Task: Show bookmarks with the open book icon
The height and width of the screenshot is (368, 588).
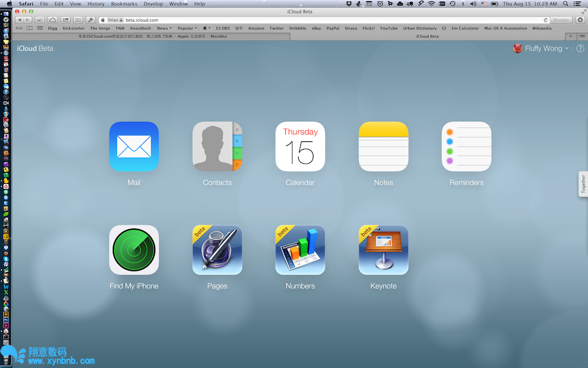Action: click(x=29, y=28)
